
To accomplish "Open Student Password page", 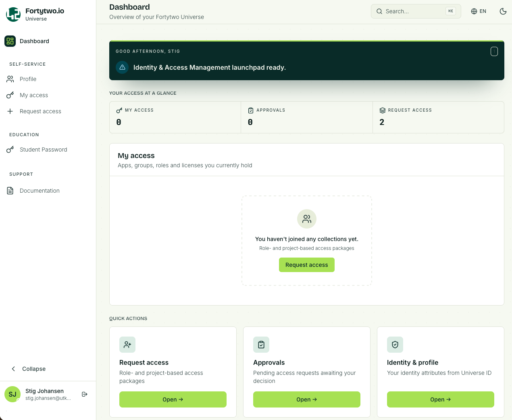I will [x=48, y=150].
